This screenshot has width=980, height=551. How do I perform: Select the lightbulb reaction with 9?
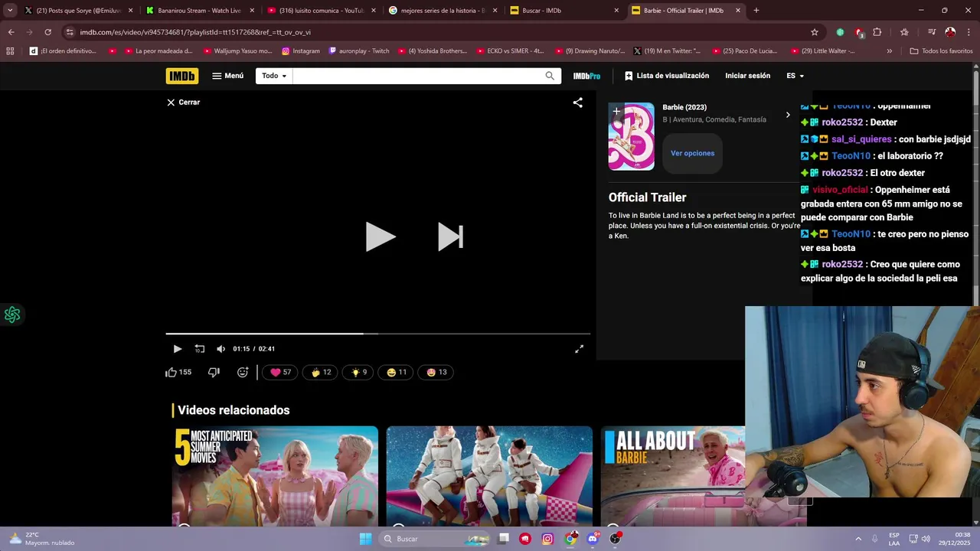pos(359,373)
